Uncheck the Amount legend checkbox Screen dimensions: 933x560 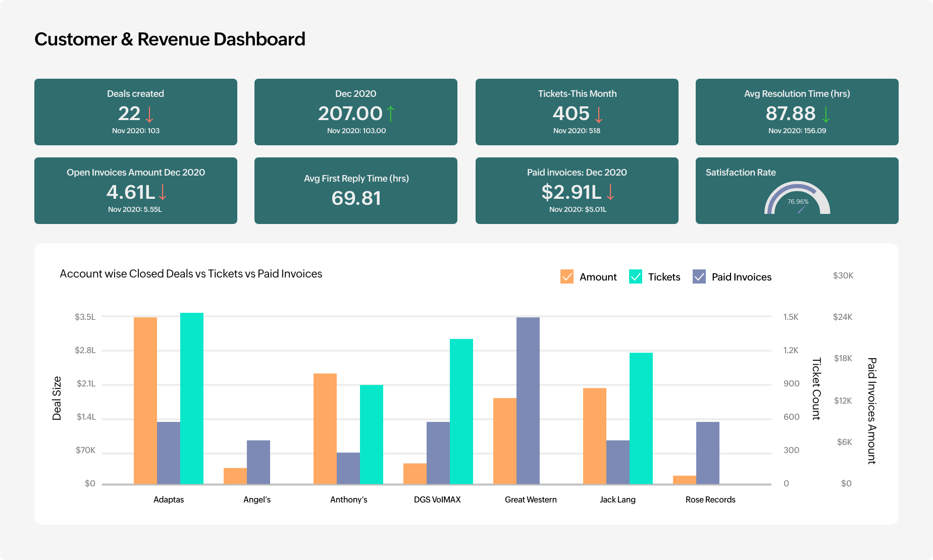tap(567, 276)
